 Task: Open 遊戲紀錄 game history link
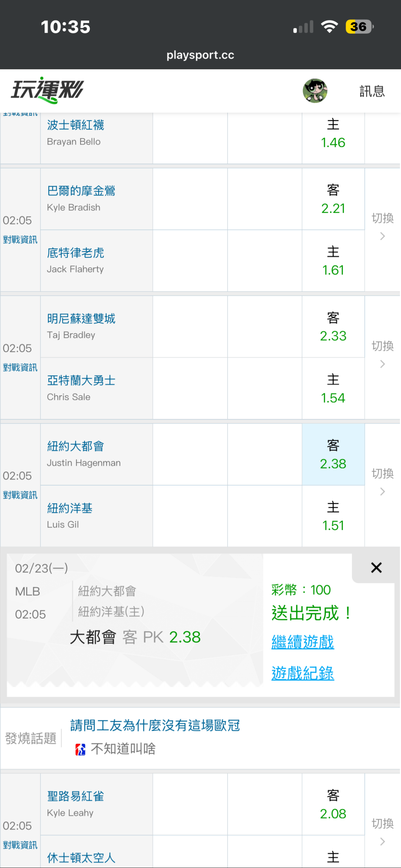pos(303,673)
